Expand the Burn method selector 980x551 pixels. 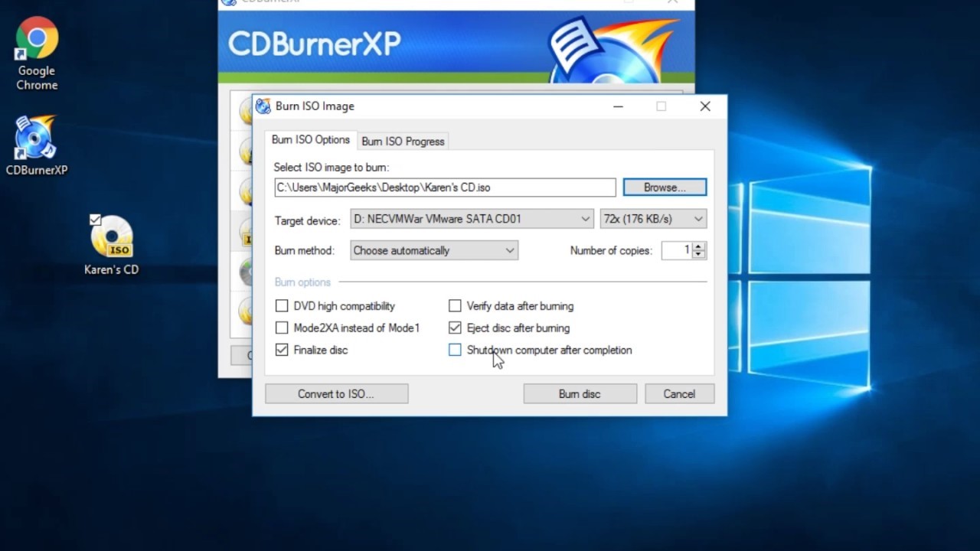(510, 250)
